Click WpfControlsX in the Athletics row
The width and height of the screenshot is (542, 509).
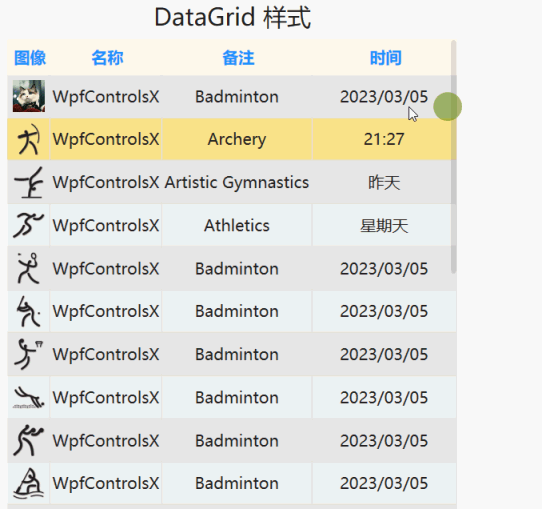point(106,226)
